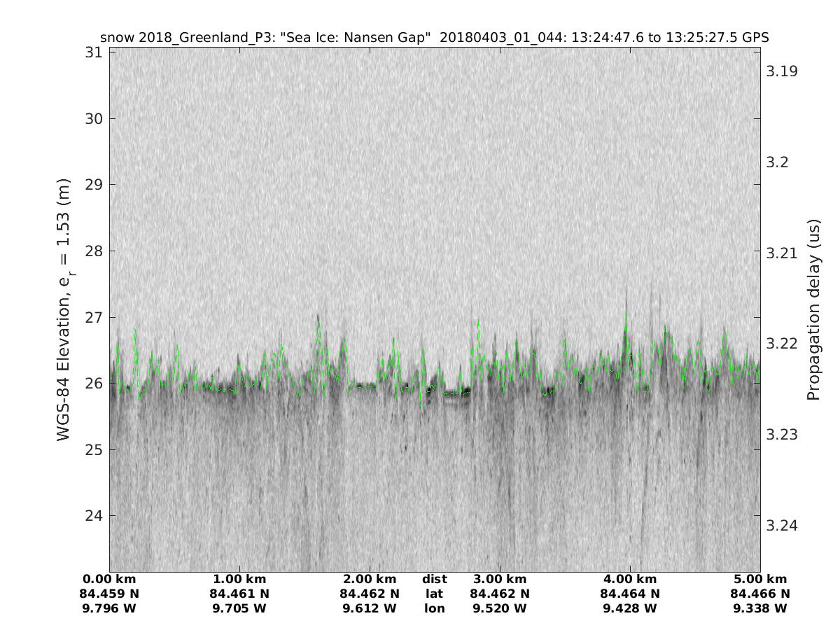840x630 pixels.
Task: Click the "2.00 km" distance tick label
Action: pyautogui.click(x=370, y=580)
